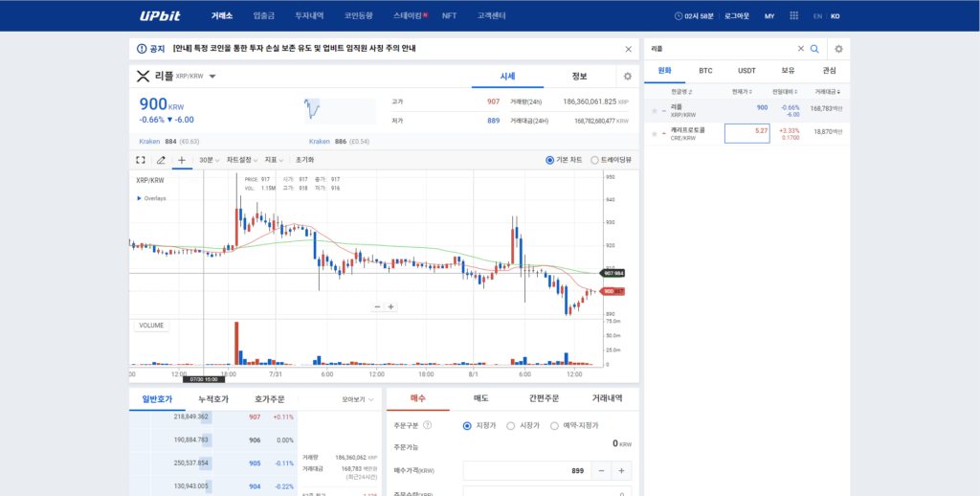Open coin list settings gear

click(838, 49)
